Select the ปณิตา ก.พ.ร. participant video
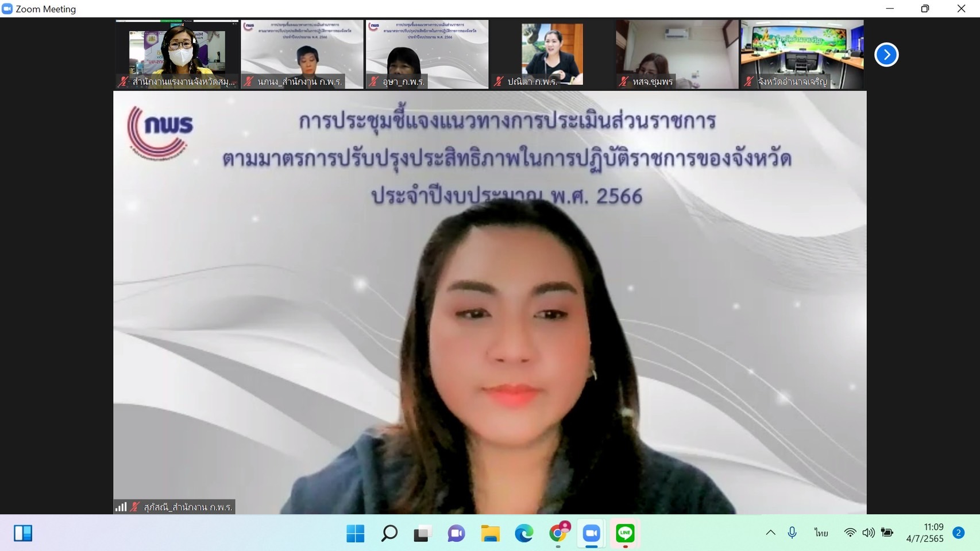The width and height of the screenshot is (980, 551). tap(552, 55)
